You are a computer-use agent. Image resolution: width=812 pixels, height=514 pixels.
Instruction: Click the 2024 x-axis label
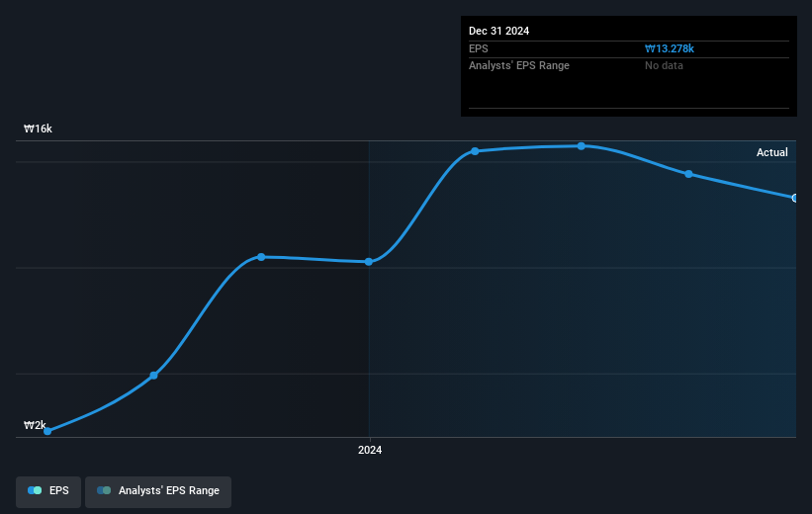(x=370, y=451)
